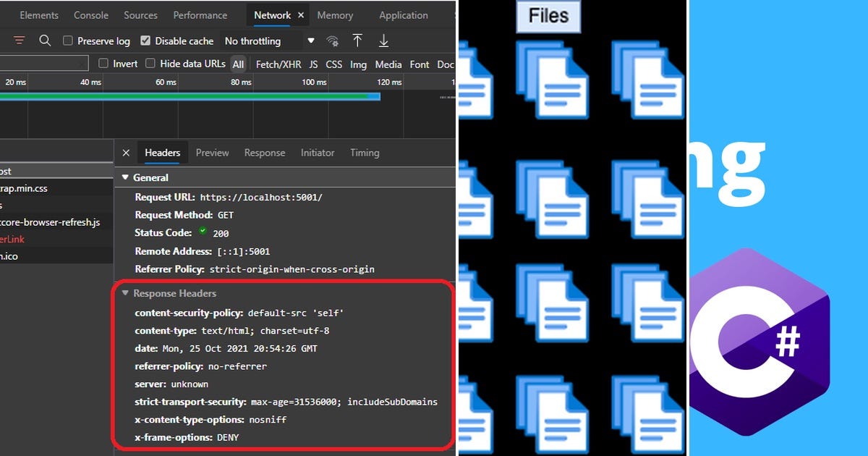This screenshot has height=456, width=868.
Task: Switch to the Console panel
Action: pyautogui.click(x=90, y=14)
